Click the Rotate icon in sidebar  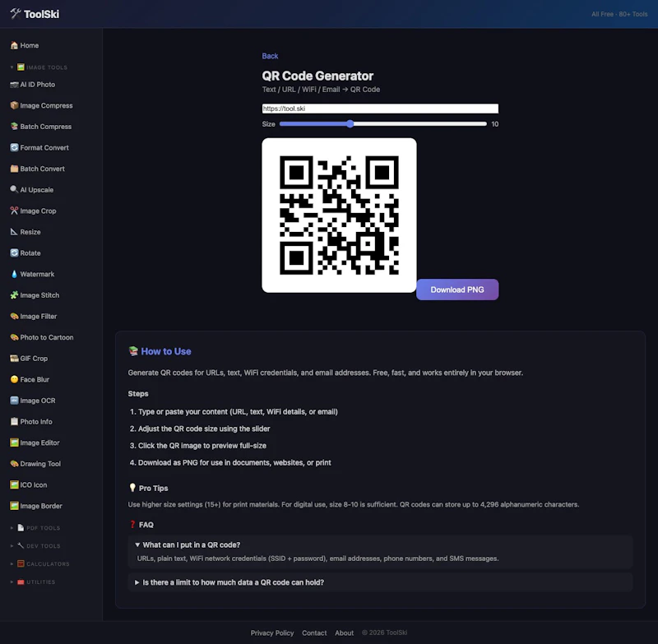pyautogui.click(x=14, y=253)
